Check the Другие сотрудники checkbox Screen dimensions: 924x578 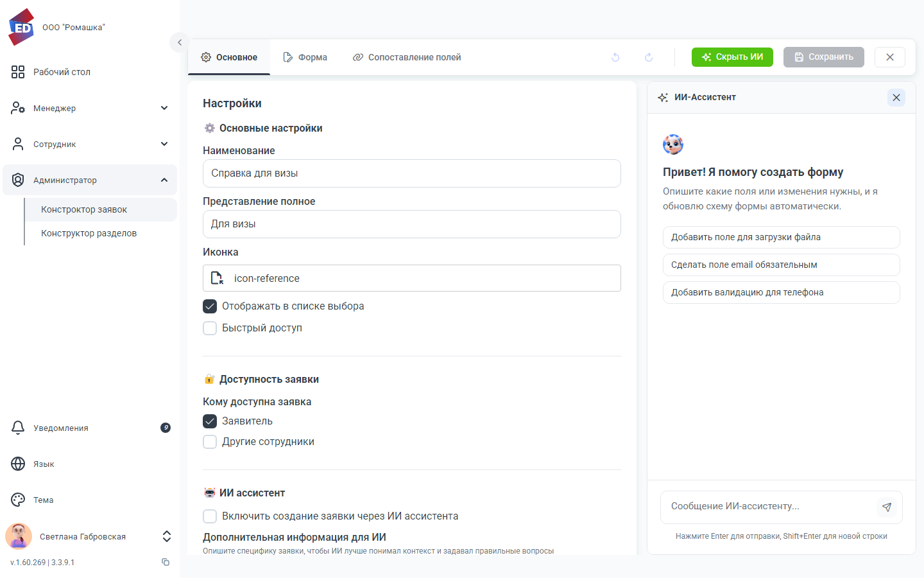click(x=210, y=442)
